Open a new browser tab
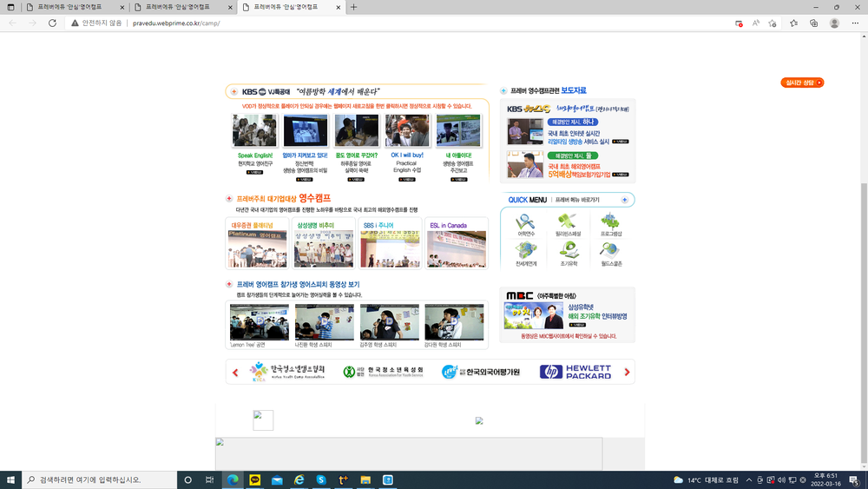 pos(354,7)
